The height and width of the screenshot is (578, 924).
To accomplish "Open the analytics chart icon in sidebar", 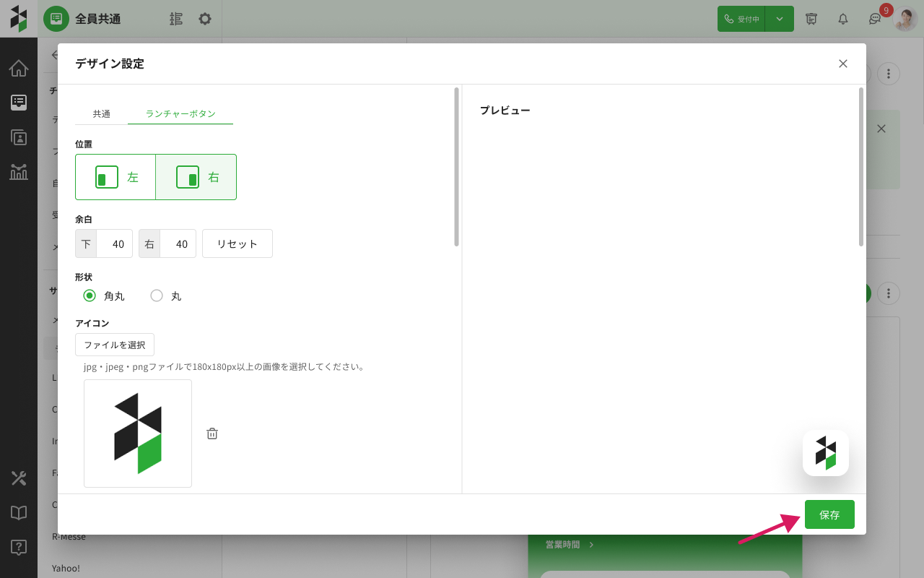I will pos(19,172).
